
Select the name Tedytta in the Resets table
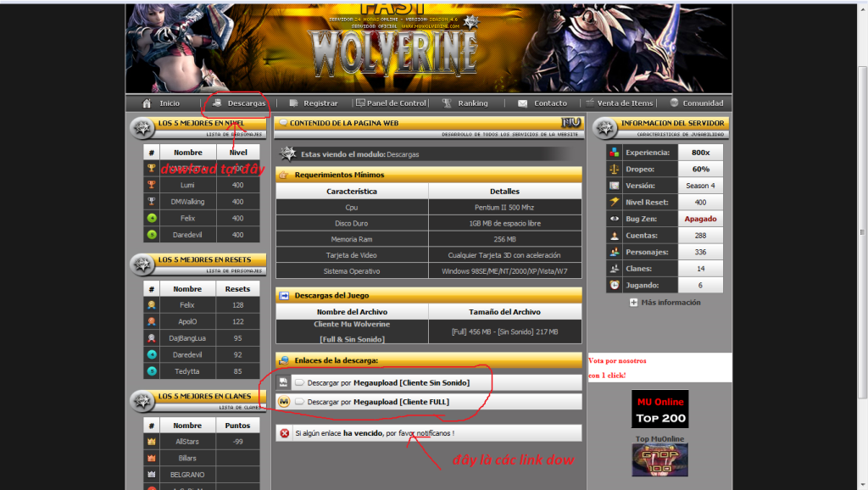click(x=187, y=371)
